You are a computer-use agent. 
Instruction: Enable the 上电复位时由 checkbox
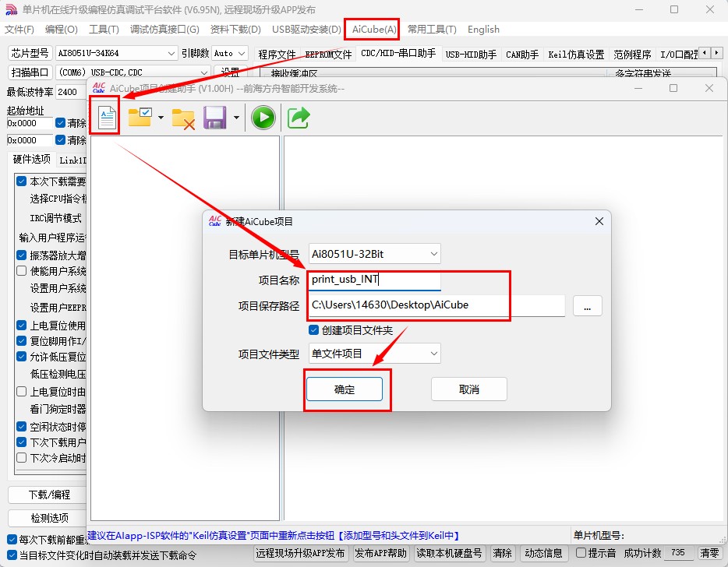pyautogui.click(x=21, y=392)
